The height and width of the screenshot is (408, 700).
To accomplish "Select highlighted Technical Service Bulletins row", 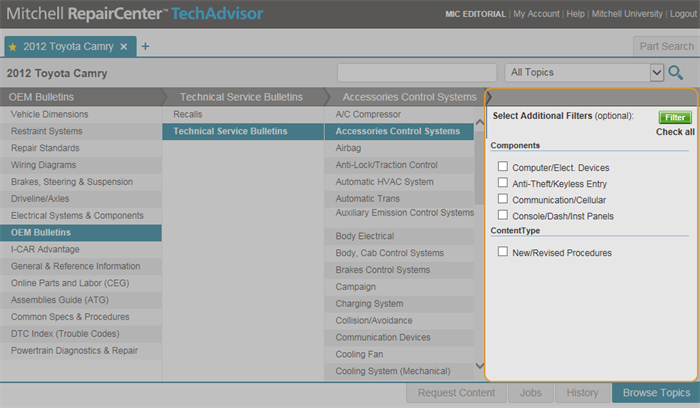I will (x=243, y=131).
